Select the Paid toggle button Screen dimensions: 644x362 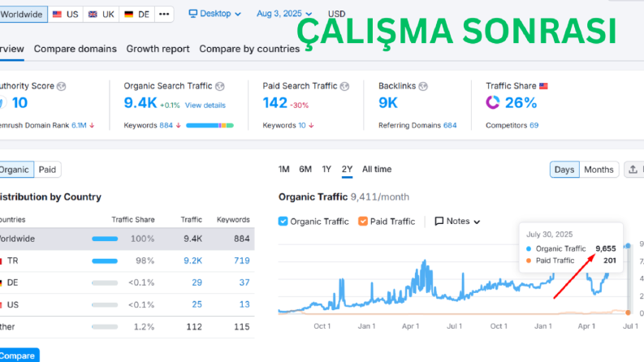coord(47,170)
